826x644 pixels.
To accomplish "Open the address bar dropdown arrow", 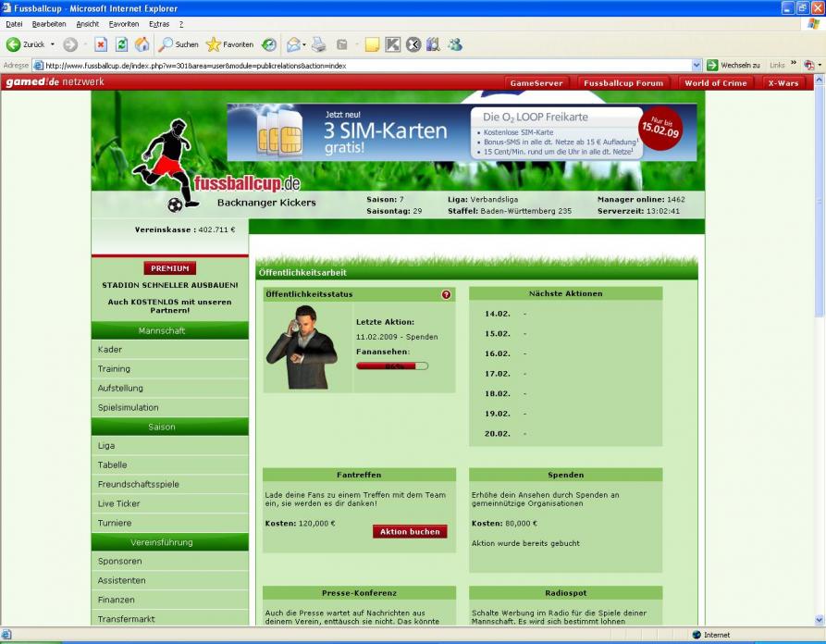I will (697, 66).
